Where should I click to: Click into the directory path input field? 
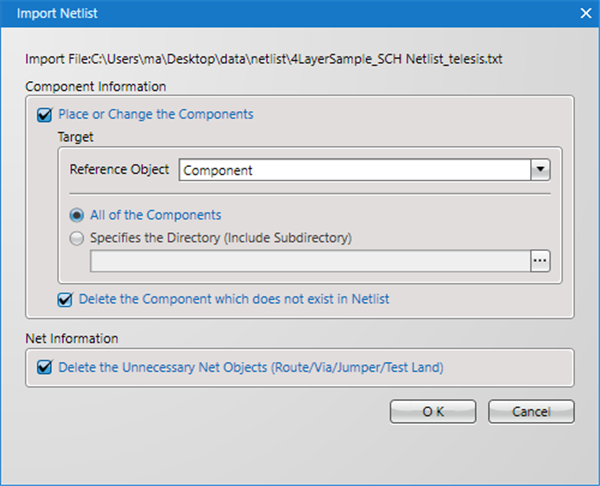tap(309, 261)
